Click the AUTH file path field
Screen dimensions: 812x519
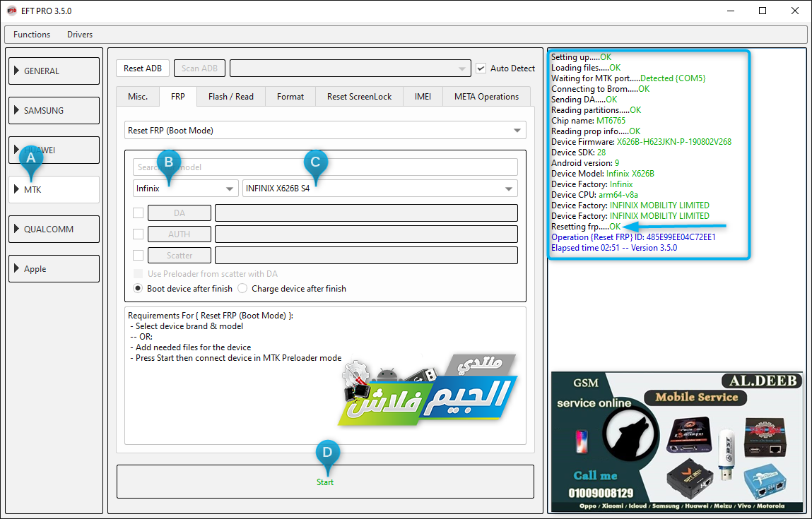366,234
